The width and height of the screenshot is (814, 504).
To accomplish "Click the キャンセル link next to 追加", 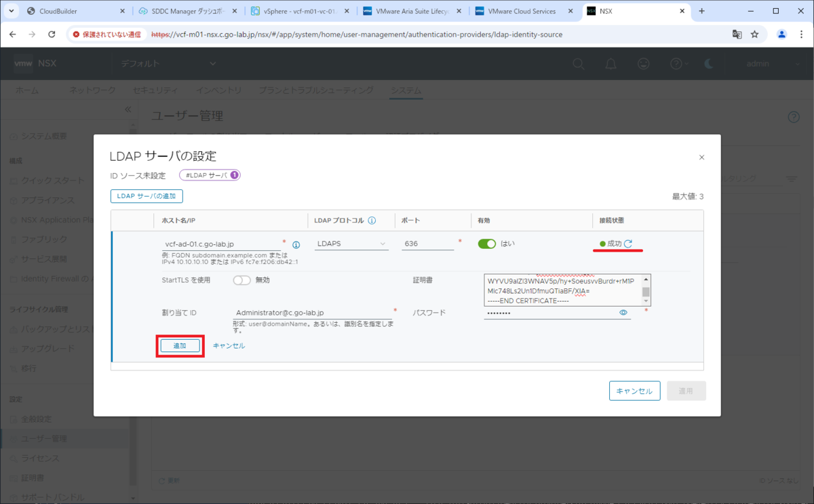I will [x=229, y=345].
